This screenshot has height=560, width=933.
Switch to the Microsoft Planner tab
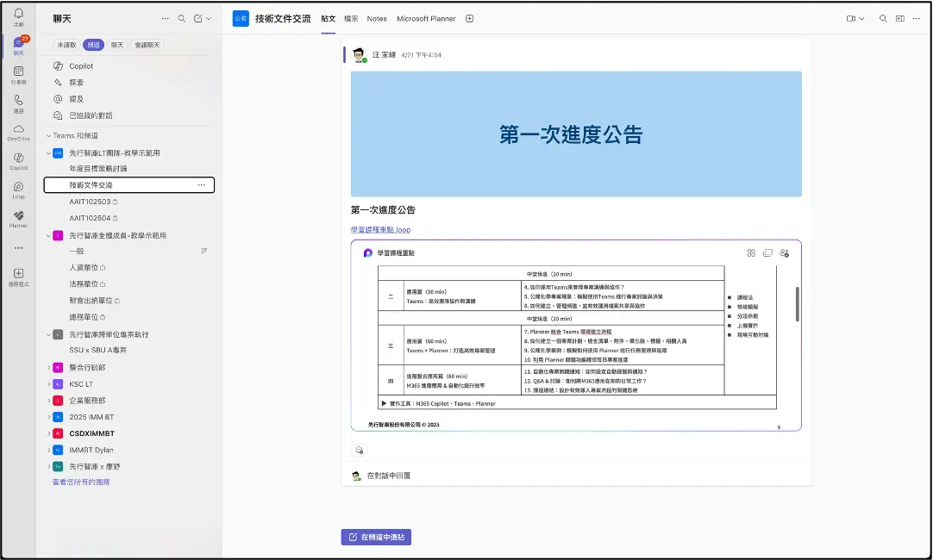pos(426,19)
